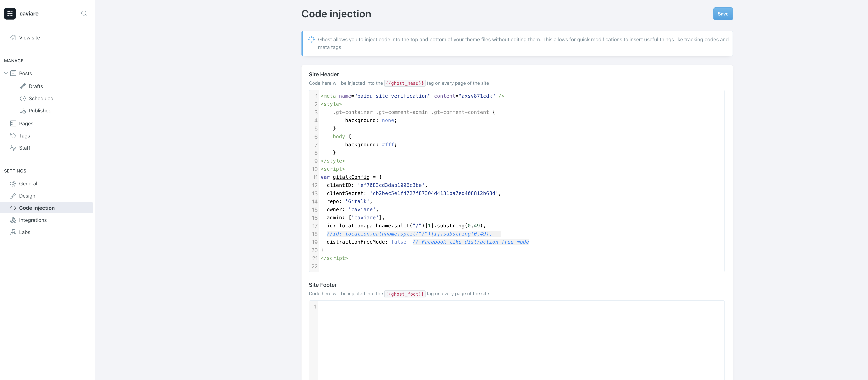Image resolution: width=868 pixels, height=380 pixels.
Task: Click the clientID line in header code
Action: click(377, 185)
